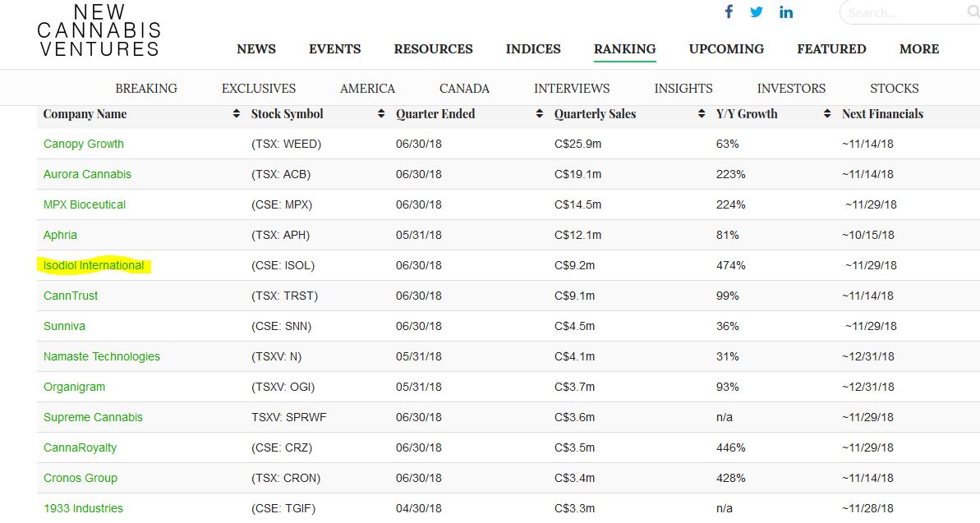Open the Canopy Growth company link
This screenshot has width=980, height=523.
tap(84, 144)
